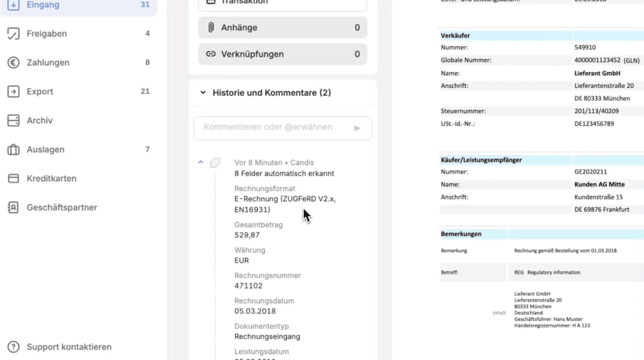This screenshot has width=644, height=360.
Task: Click the Zahlungen euro icon
Action: [x=13, y=62]
